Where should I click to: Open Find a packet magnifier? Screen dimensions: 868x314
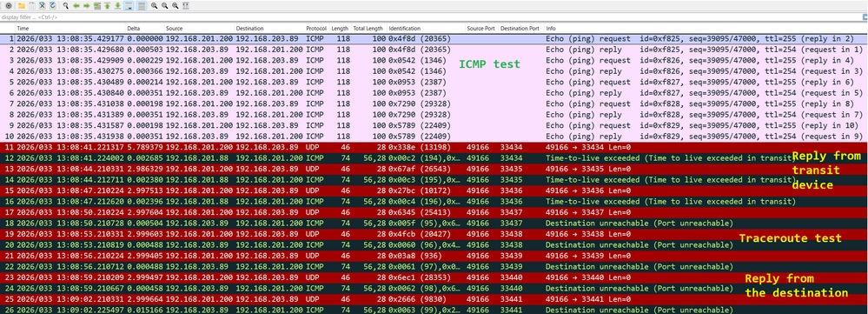pos(66,5)
